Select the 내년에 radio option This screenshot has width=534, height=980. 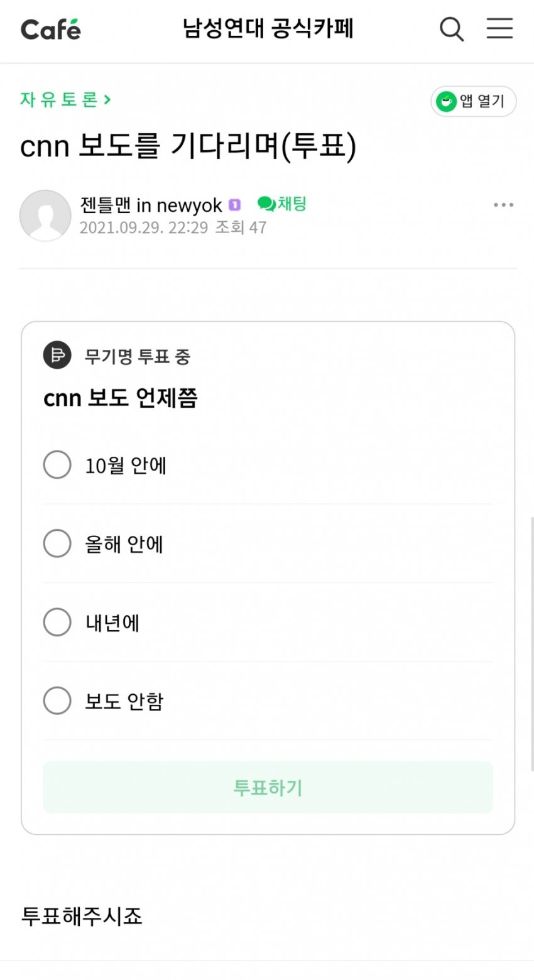(x=57, y=622)
